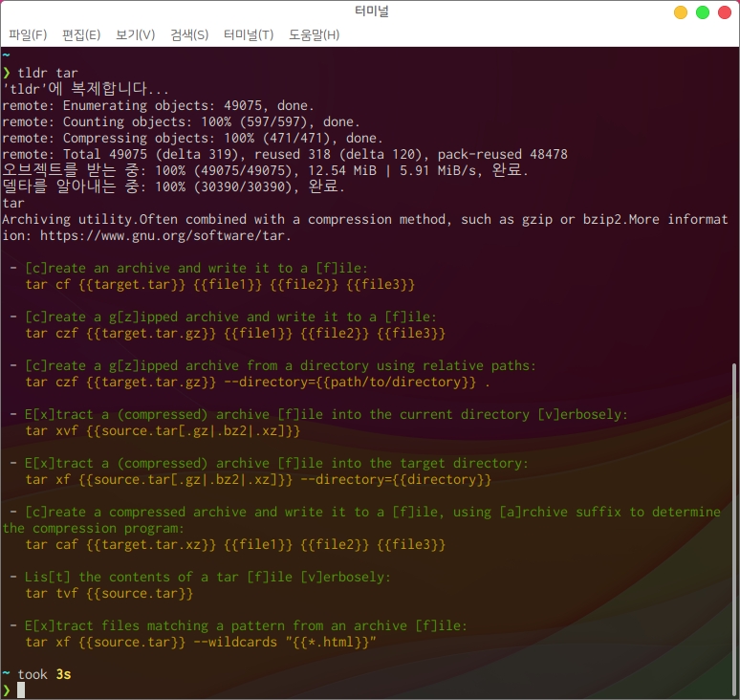The width and height of the screenshot is (740, 700).
Task: Open the 편집(E) menu
Action: click(x=81, y=34)
